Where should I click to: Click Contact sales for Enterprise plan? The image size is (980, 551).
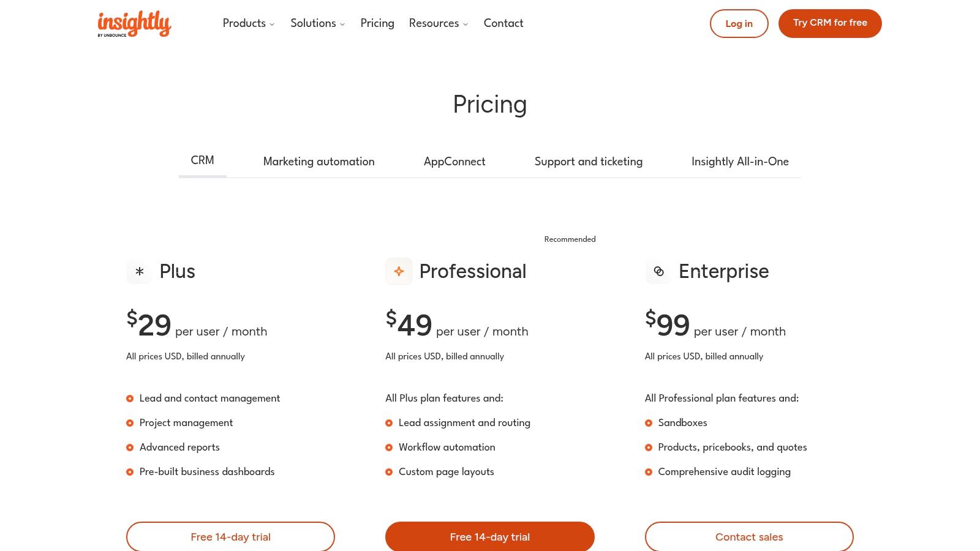749,537
